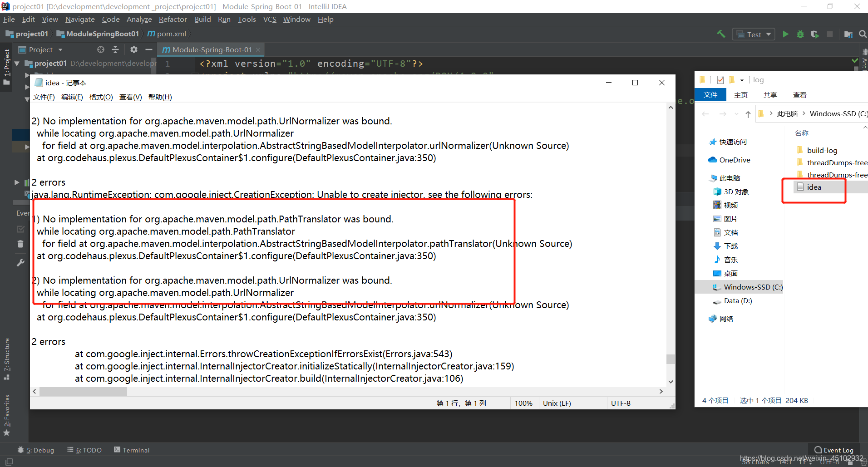Viewport: 868px width, 467px height.
Task: Open Explorer 文件 ribbon tab
Action: coord(710,94)
